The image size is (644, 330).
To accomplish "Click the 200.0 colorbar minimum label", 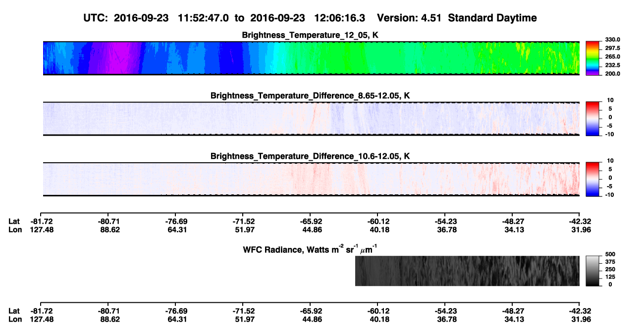I will pyautogui.click(x=612, y=73).
